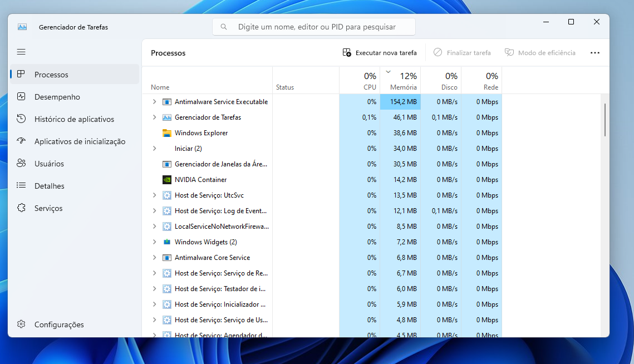Image resolution: width=634 pixels, height=364 pixels.
Task: Click the Configurações gear icon
Action: point(21,324)
